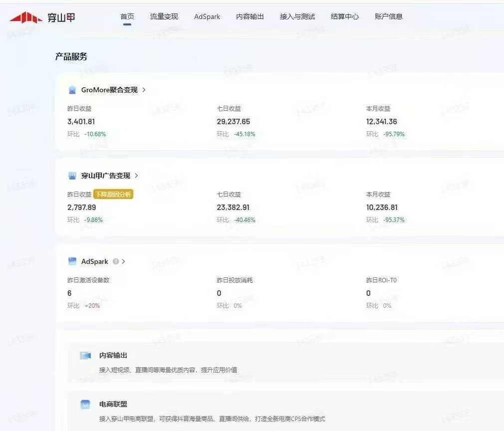Open 账户信息 in the top navigation

(389, 16)
